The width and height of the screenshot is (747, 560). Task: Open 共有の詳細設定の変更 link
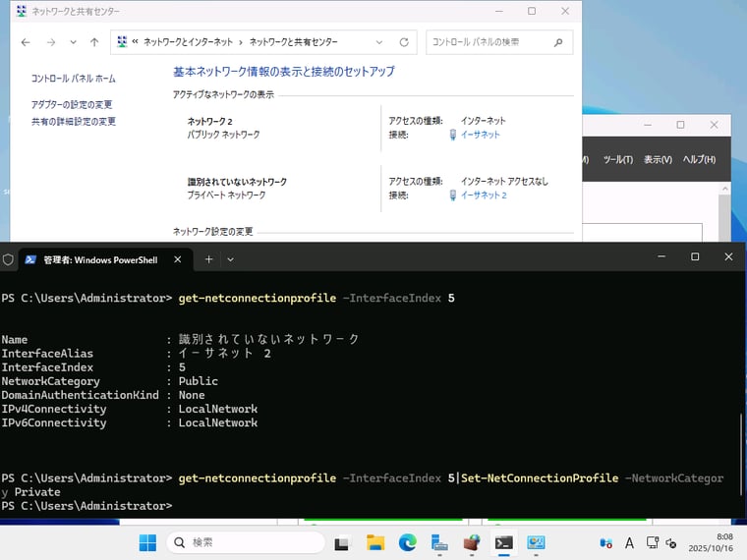pyautogui.click(x=74, y=122)
